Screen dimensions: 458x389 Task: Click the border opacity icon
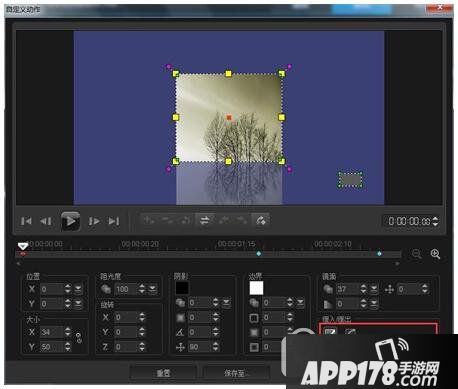(254, 303)
